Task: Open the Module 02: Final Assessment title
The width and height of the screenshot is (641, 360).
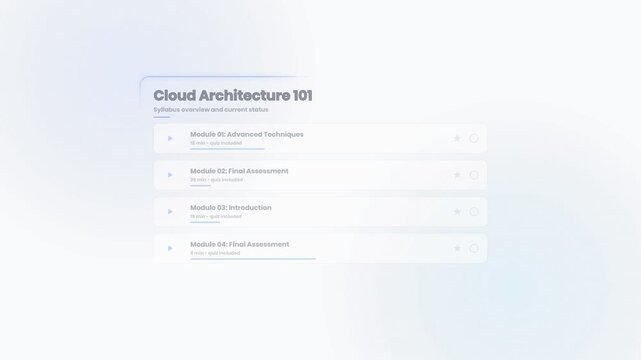Action: (x=239, y=171)
